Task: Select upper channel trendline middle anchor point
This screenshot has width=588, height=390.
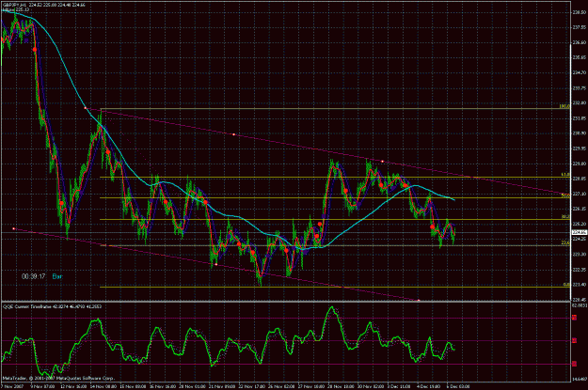Action: click(x=234, y=134)
